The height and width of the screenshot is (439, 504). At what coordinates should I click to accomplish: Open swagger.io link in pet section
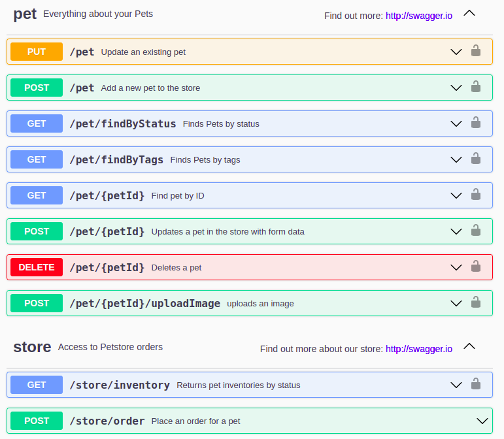pos(418,15)
